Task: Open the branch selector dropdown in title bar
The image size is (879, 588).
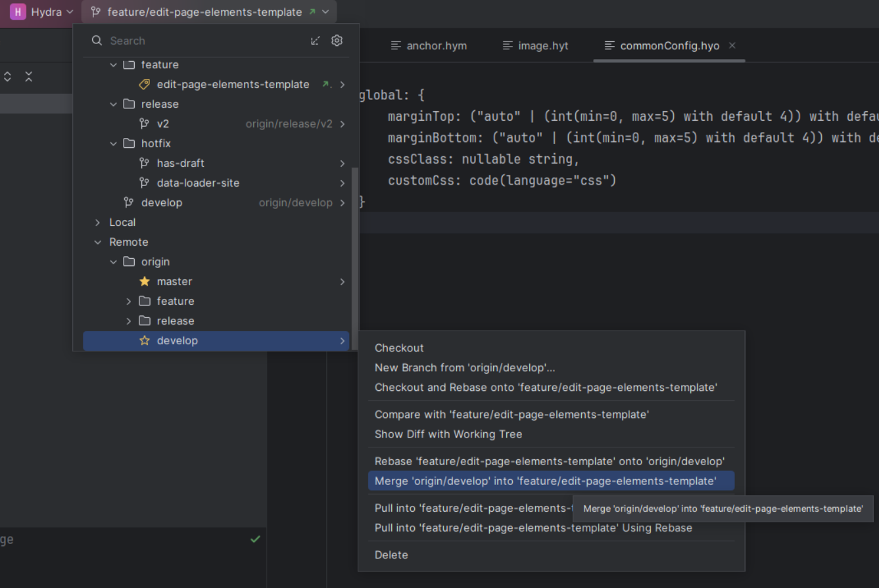Action: click(209, 12)
